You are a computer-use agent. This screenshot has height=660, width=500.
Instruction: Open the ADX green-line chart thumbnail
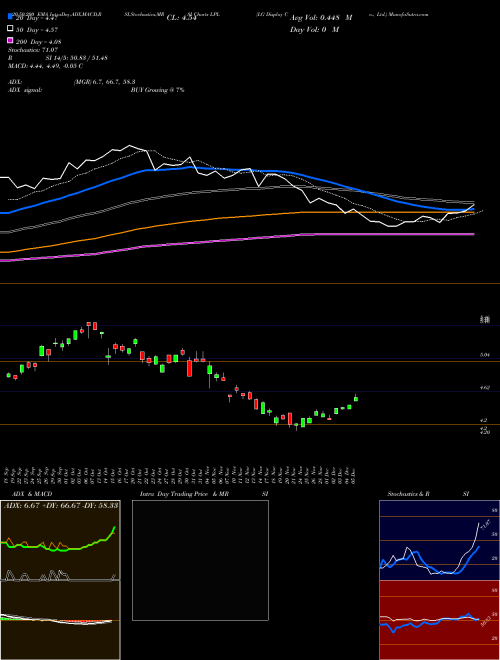60,540
